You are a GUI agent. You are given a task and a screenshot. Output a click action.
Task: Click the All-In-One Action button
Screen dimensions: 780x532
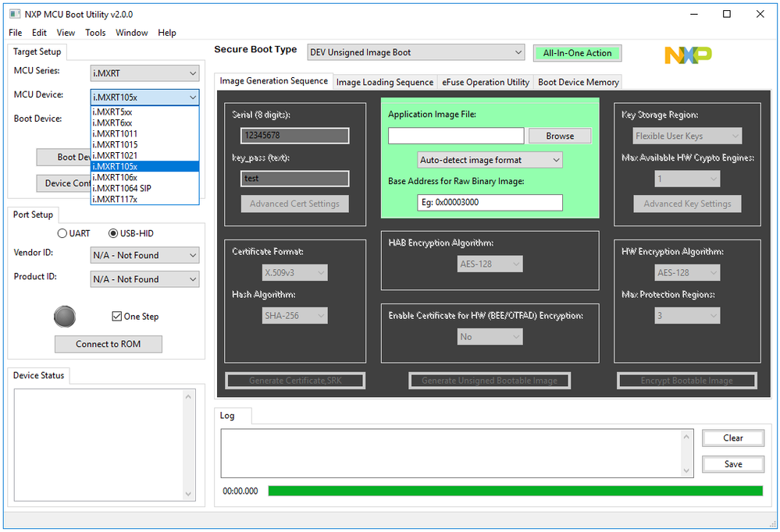point(578,53)
